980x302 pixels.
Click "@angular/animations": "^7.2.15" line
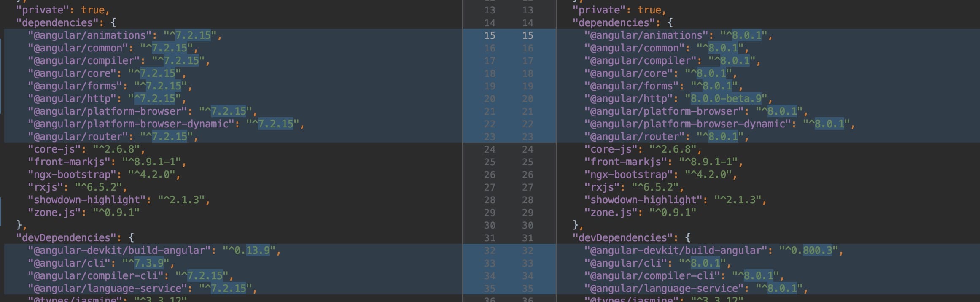(x=125, y=35)
